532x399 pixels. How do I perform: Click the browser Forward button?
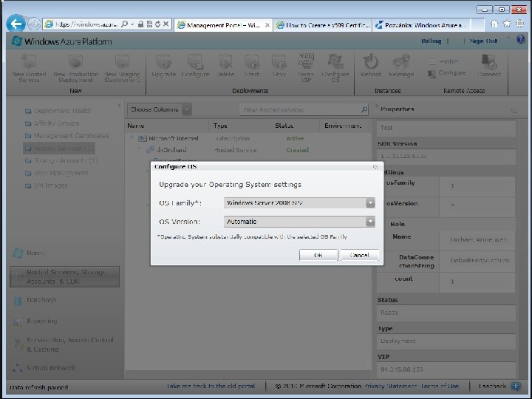[33, 24]
